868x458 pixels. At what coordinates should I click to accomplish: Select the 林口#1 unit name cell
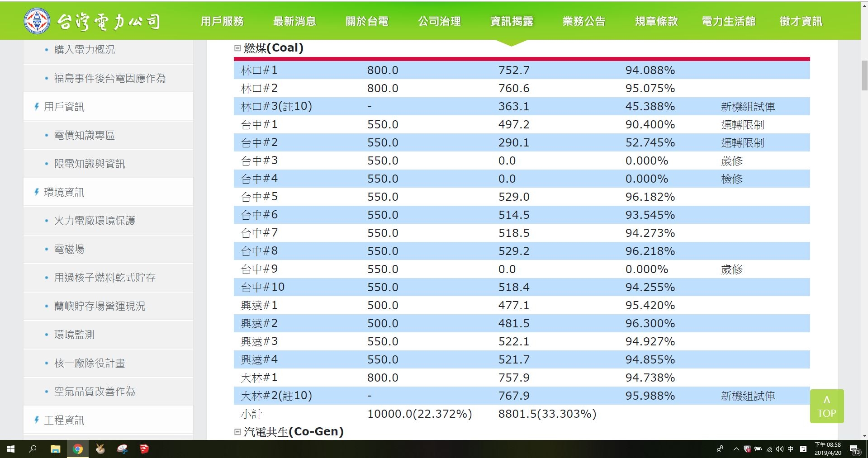pos(259,70)
